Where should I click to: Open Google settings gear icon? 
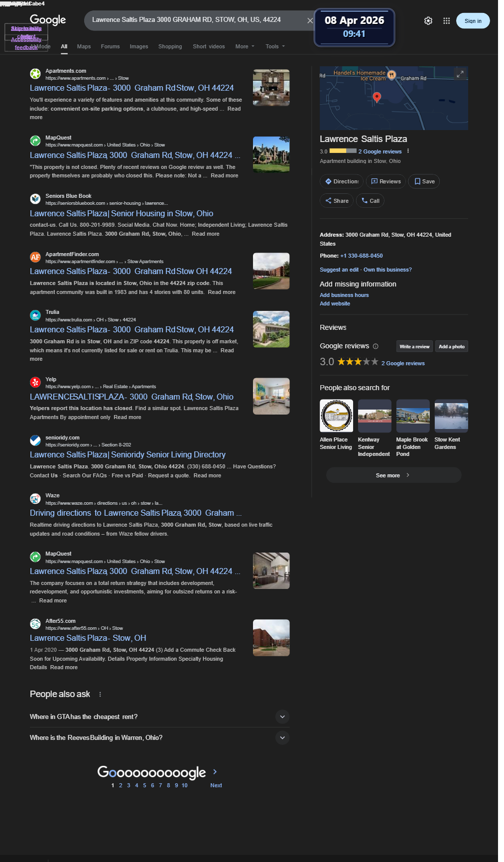tap(428, 21)
